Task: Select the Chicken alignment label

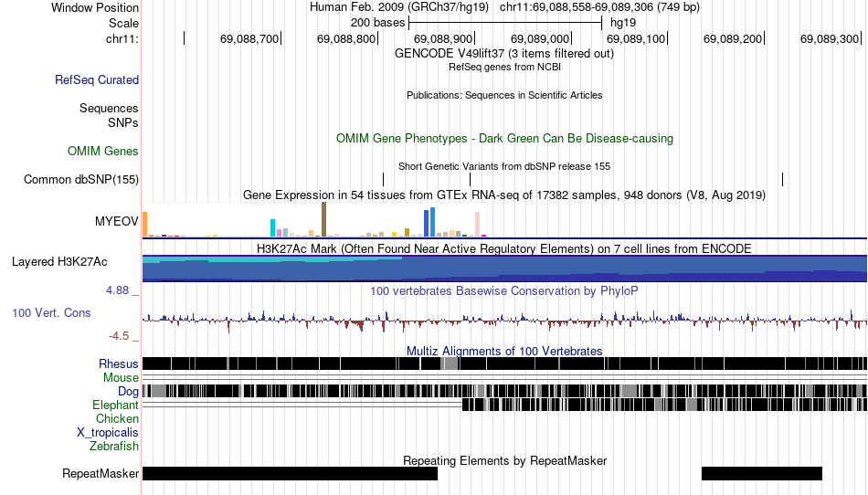Action: click(x=117, y=418)
